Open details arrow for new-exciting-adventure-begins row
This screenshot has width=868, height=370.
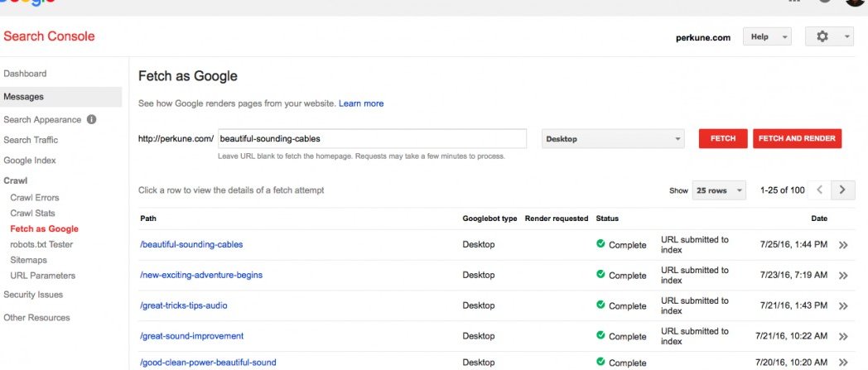coord(843,276)
